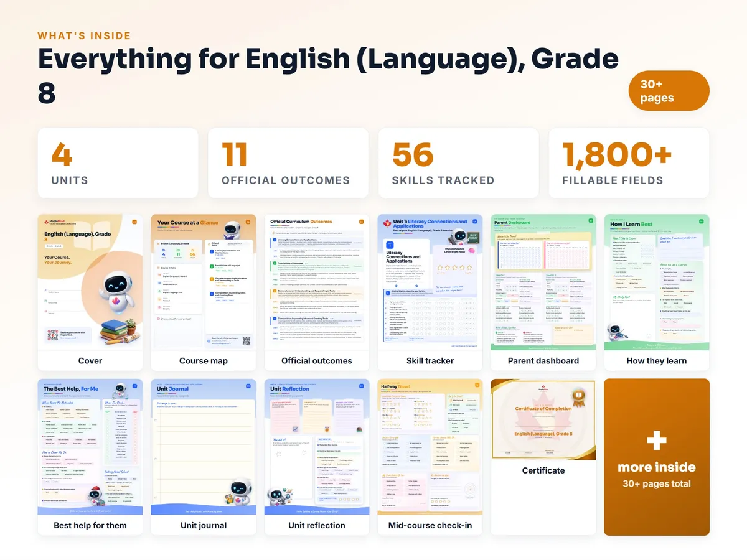Click the Unit reflection caption text
This screenshot has width=747, height=560.
[x=317, y=525]
